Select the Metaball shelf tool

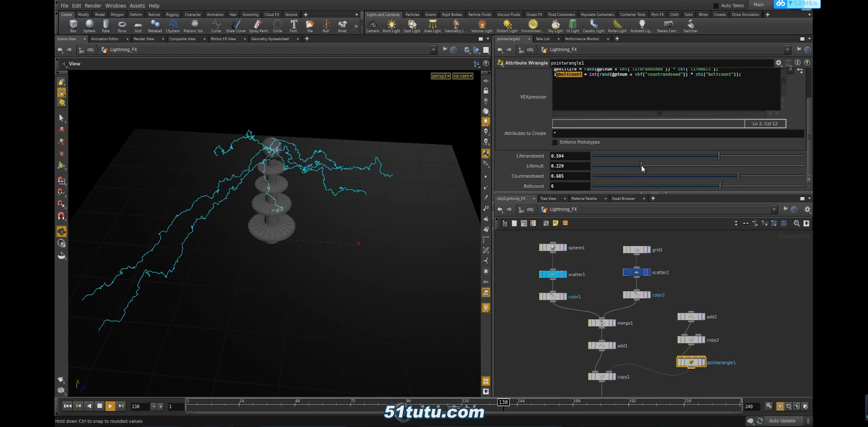click(155, 26)
